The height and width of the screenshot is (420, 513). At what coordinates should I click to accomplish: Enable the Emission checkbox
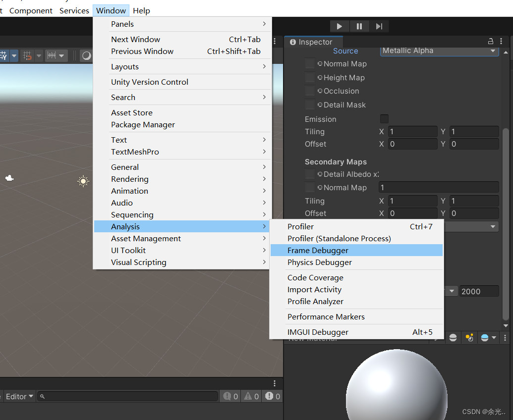(x=385, y=119)
